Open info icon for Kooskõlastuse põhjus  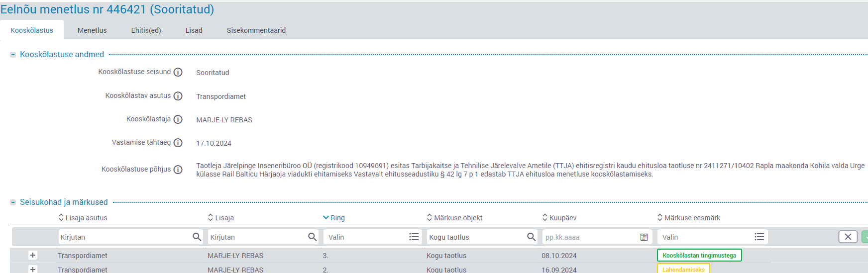click(178, 170)
